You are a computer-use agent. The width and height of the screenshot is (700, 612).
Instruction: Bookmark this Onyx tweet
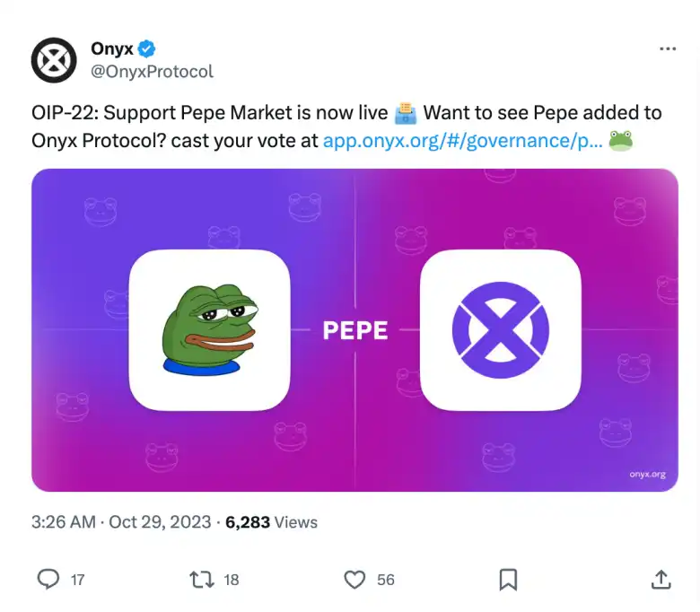point(508,580)
